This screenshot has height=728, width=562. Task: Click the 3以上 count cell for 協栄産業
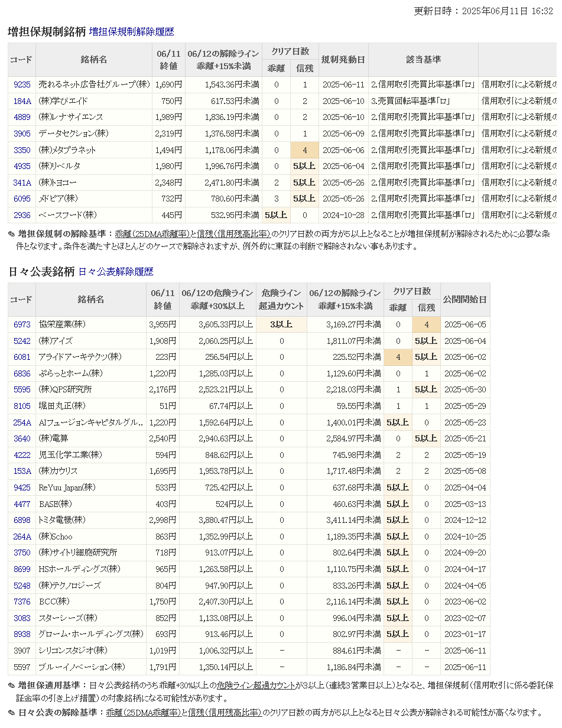click(281, 324)
